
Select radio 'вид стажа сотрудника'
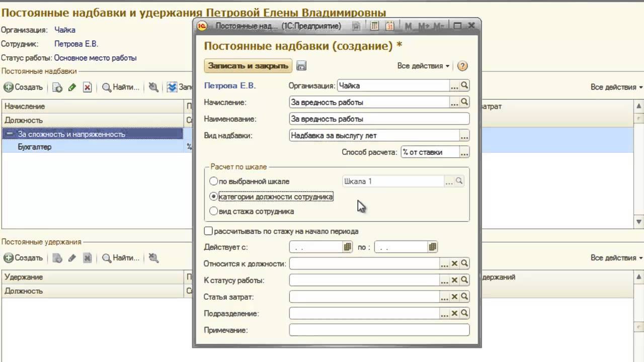tap(214, 211)
